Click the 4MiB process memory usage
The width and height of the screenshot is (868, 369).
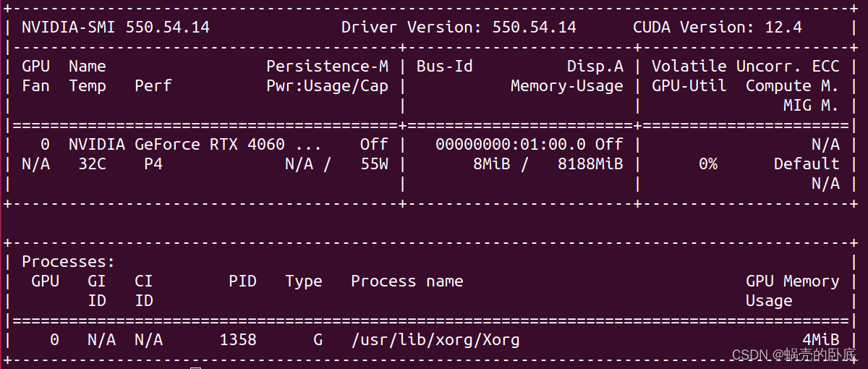pos(821,340)
